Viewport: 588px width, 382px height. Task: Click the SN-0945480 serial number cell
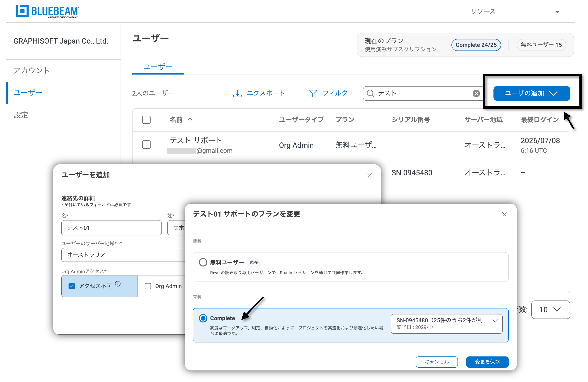click(412, 173)
